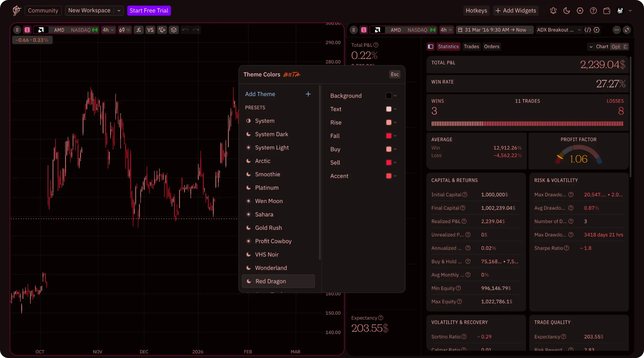Viewport: 644px width, 358px height.
Task: Click the layers icon in chart toolbar
Action: pyautogui.click(x=174, y=30)
